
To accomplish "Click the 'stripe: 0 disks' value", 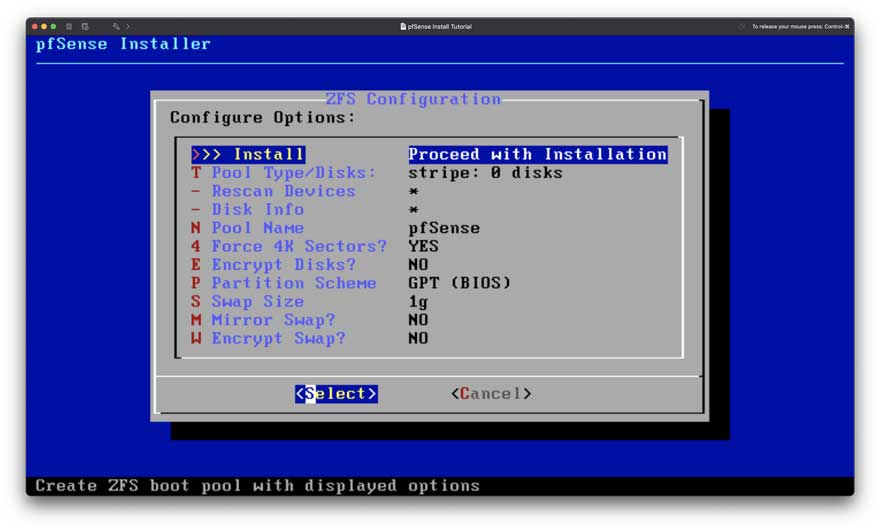I will tap(485, 173).
